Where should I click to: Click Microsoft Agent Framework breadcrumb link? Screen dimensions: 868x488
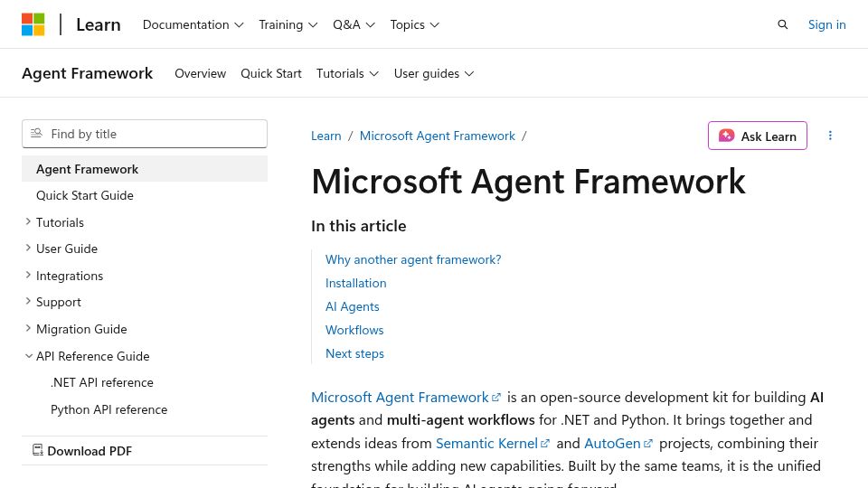[x=438, y=136]
